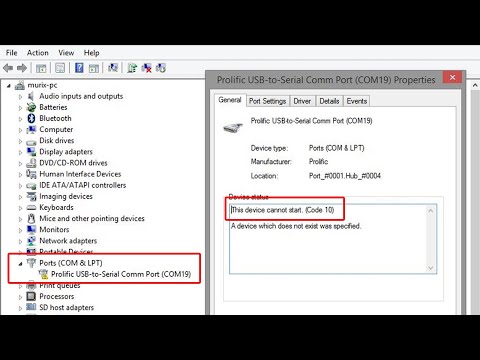Screen dimensions: 480x360
Task: Click the Audio inputs speaker icon
Action: click(x=31, y=96)
